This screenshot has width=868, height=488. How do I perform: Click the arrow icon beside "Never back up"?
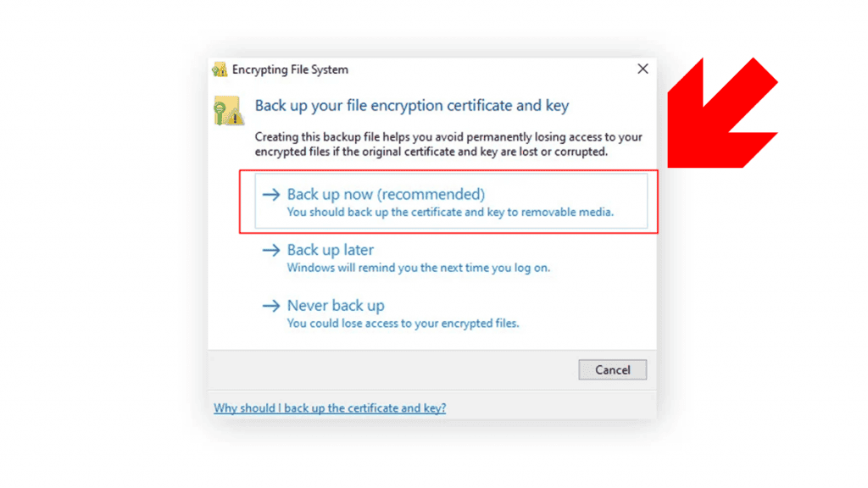270,306
